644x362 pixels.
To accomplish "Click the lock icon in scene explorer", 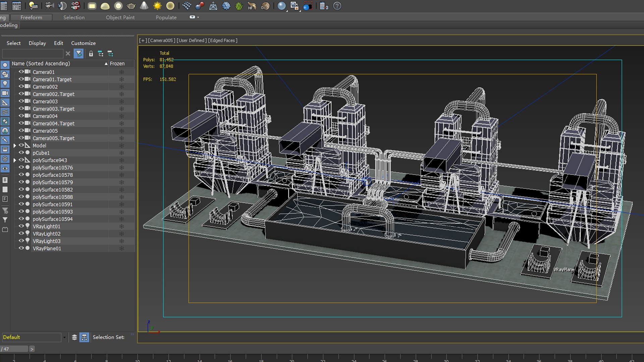I will [91, 54].
